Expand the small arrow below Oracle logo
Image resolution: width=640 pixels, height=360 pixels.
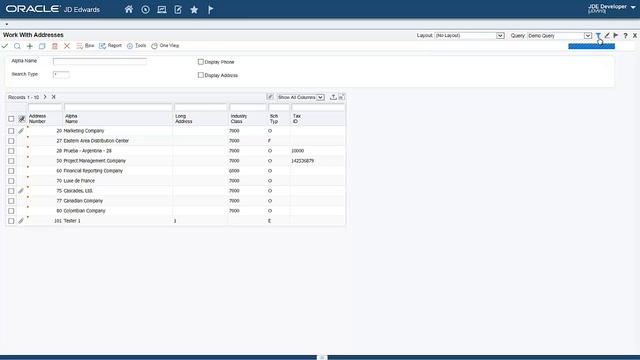click(7, 24)
